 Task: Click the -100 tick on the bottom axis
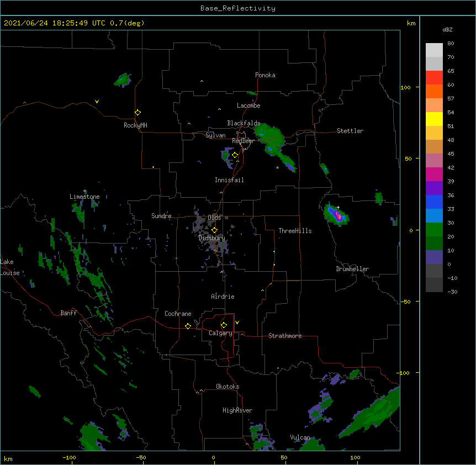tap(69, 457)
